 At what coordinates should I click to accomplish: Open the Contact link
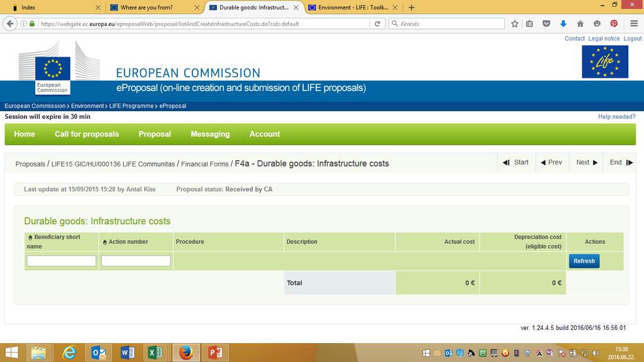coord(575,38)
